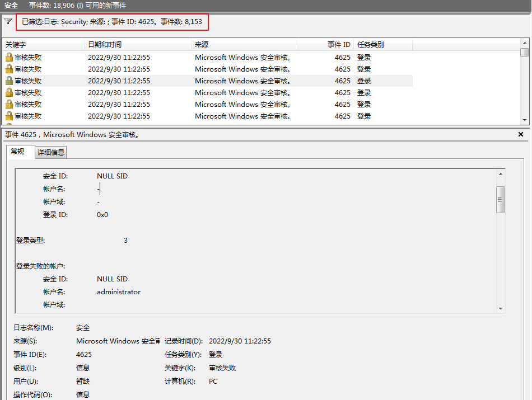Click the 日志名称 field value 安全

point(83,328)
